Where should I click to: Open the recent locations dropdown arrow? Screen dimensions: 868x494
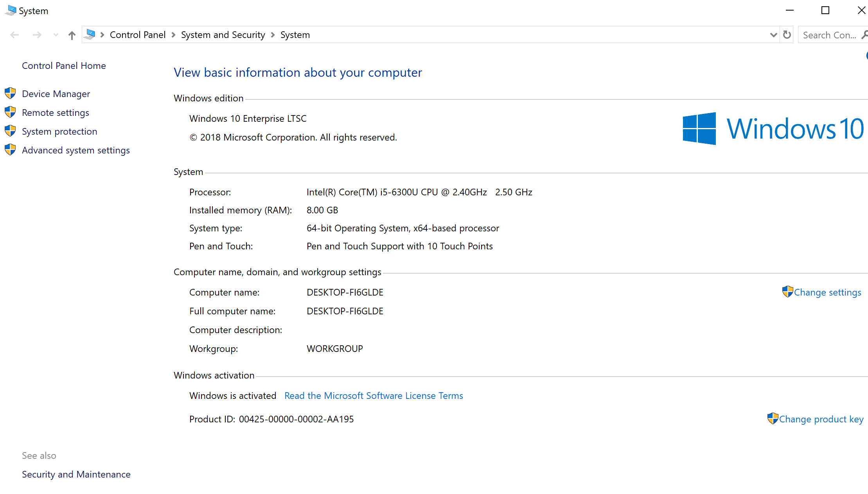[x=56, y=35]
